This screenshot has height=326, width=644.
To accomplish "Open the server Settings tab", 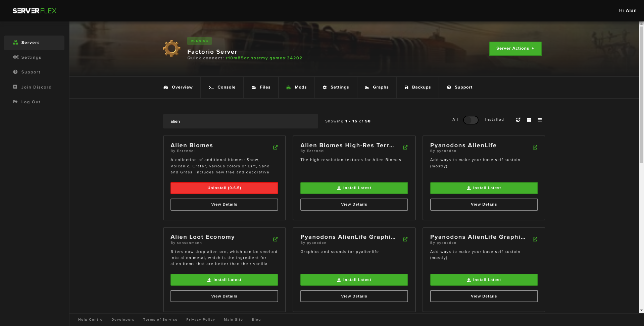I will coord(336,87).
